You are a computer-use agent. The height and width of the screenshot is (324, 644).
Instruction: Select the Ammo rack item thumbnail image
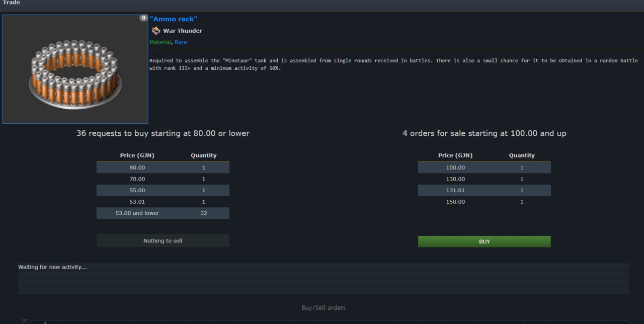click(75, 69)
